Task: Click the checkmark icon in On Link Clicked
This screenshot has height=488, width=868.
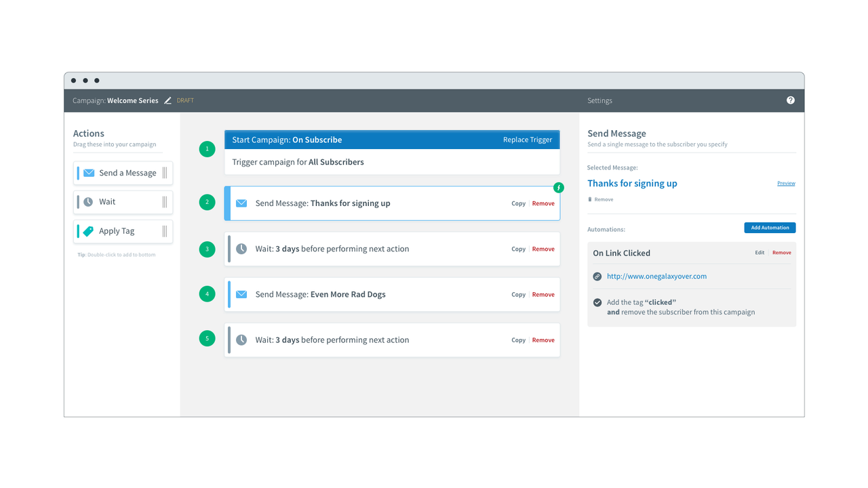Action: click(597, 303)
